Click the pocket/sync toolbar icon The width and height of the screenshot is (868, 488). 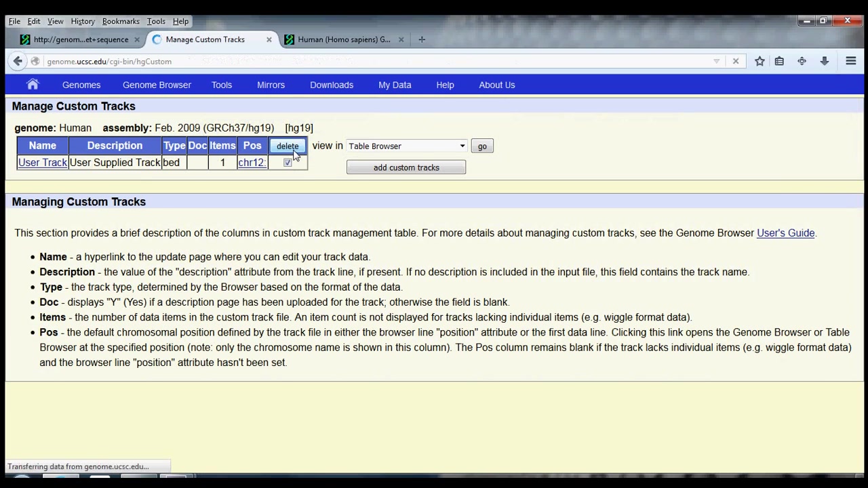pyautogui.click(x=802, y=61)
